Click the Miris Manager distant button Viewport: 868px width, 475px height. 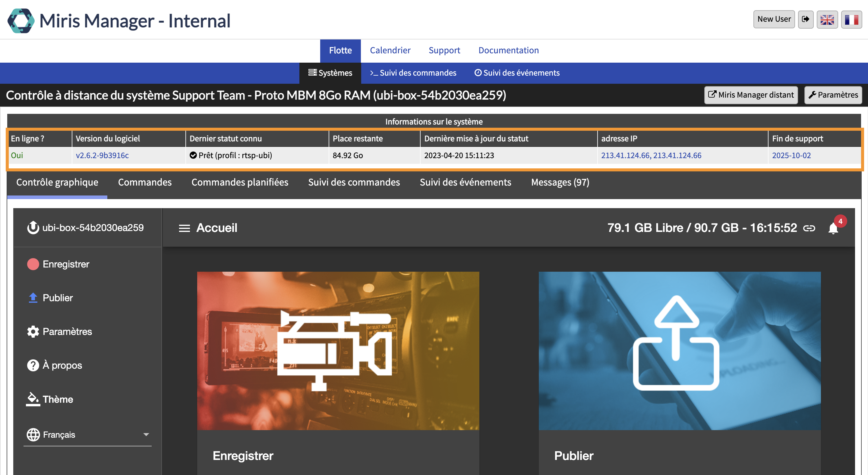(751, 95)
